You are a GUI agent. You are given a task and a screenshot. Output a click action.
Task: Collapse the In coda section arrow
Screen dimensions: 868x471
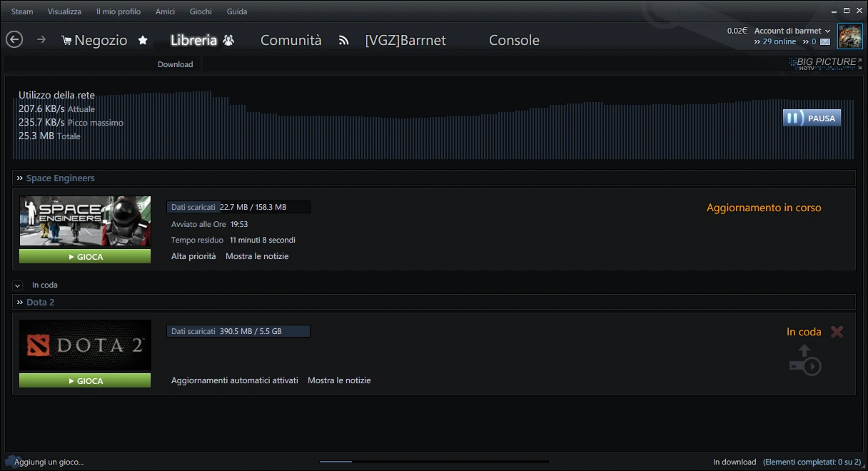tap(18, 285)
